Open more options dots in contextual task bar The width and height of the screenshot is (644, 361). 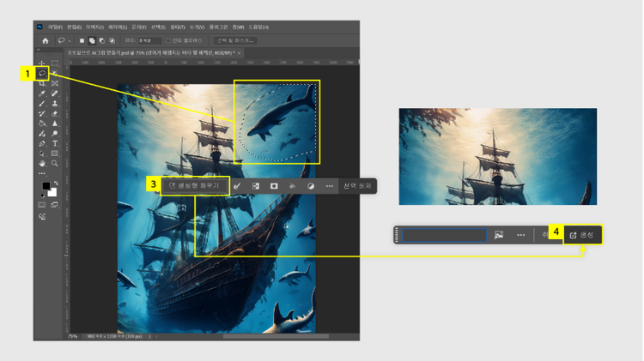click(x=330, y=186)
